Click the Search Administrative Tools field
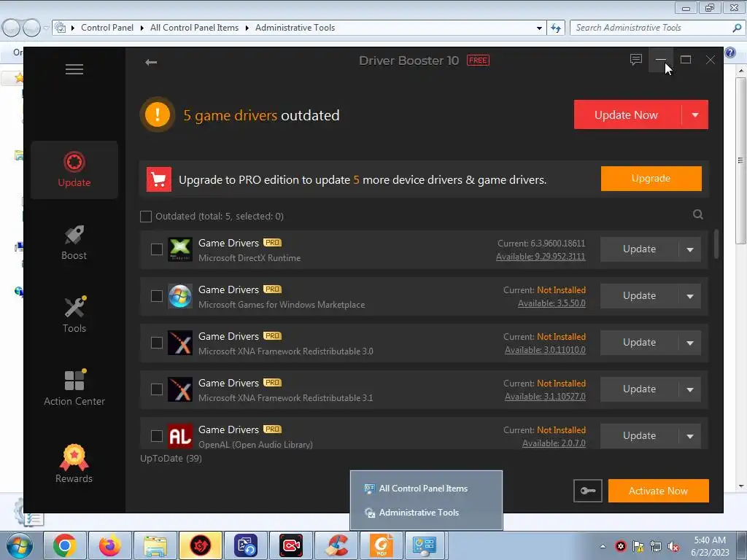The image size is (747, 560). pos(657,28)
